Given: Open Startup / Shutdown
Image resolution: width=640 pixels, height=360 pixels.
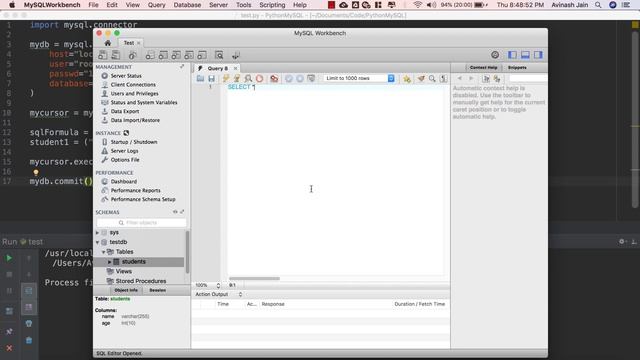Looking at the screenshot, I should (134, 142).
